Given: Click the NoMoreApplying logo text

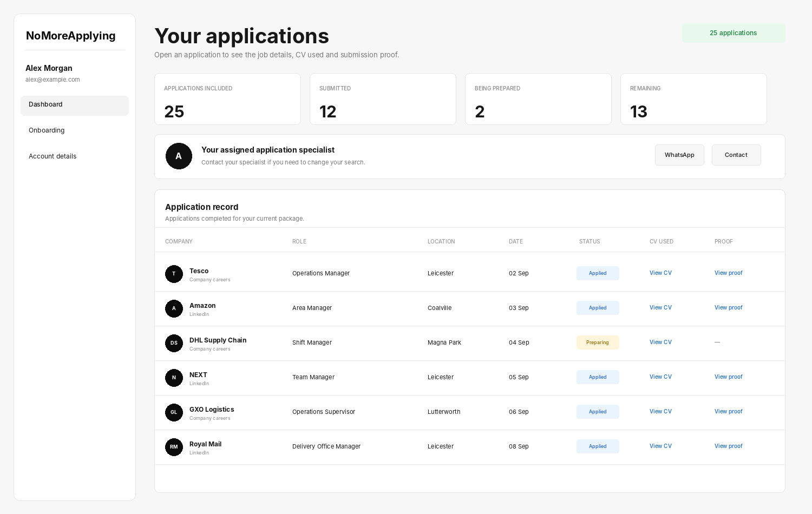Looking at the screenshot, I should click(x=71, y=36).
